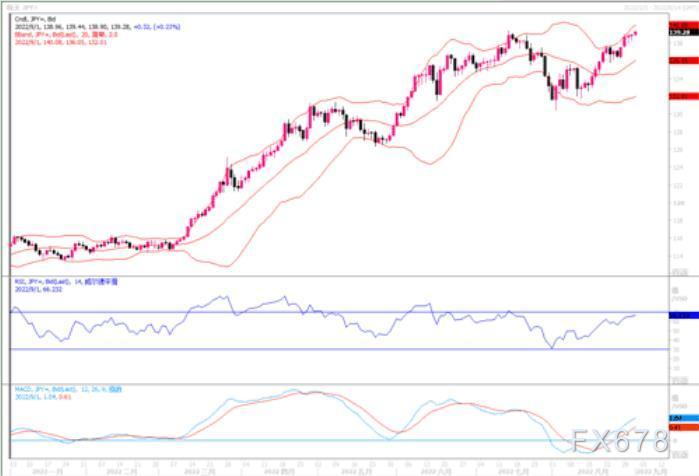Click the light-blue MACD value tag on axis
The width and height of the screenshot is (699, 476).
point(684,418)
